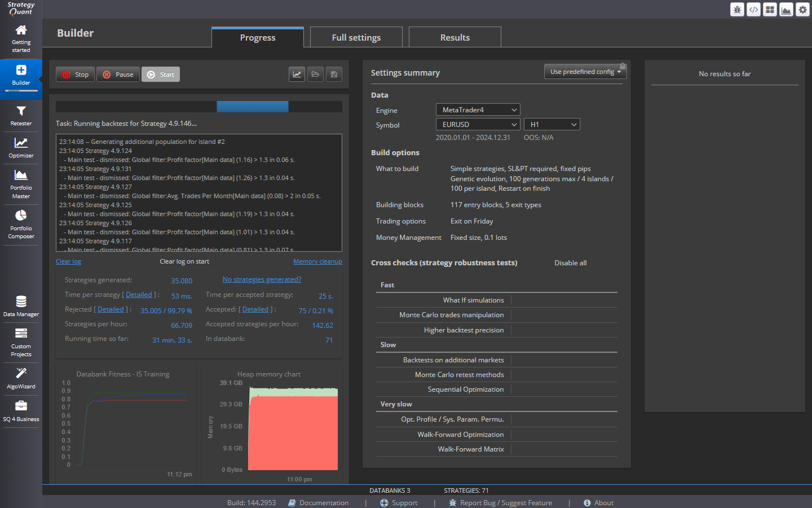Image resolution: width=812 pixels, height=508 pixels.
Task: Open the Data Manager database icon
Action: tap(21, 301)
